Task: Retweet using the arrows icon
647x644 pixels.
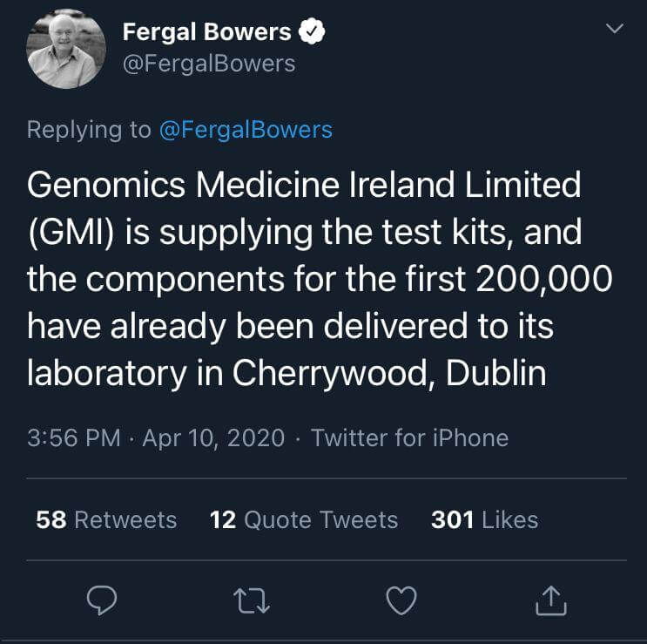Action: click(x=253, y=600)
